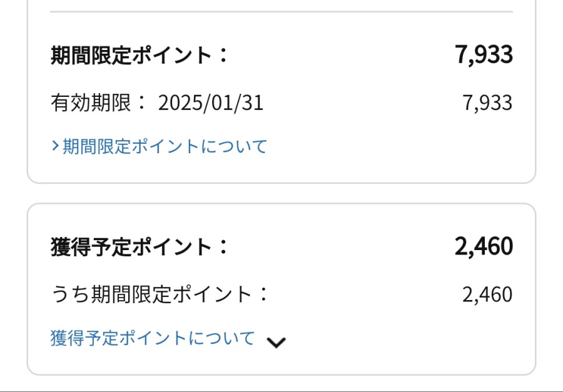Click the 7,933 value in the 有効期限 row
The image size is (563, 392).
[x=487, y=103]
